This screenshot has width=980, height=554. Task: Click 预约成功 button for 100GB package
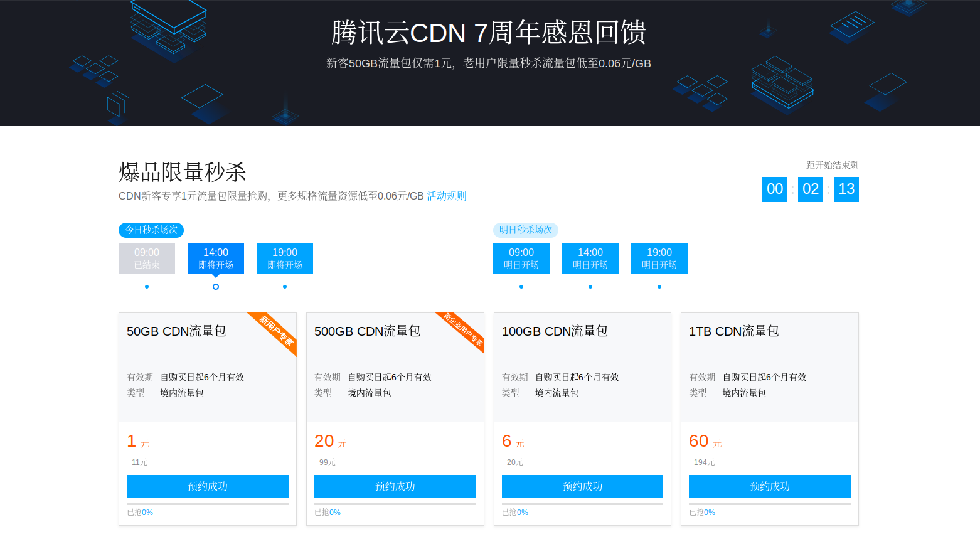pyautogui.click(x=582, y=486)
